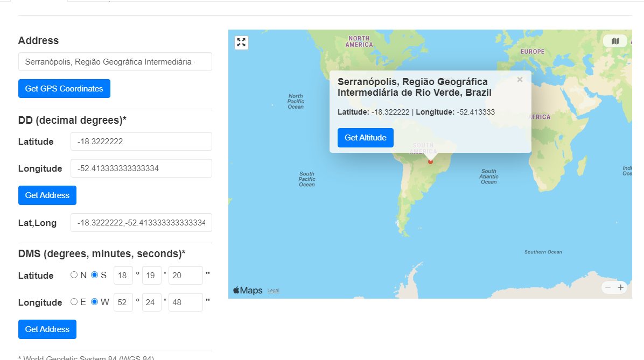The height and width of the screenshot is (360, 644).
Task: Focus longitude minutes field showing 24
Action: click(151, 302)
